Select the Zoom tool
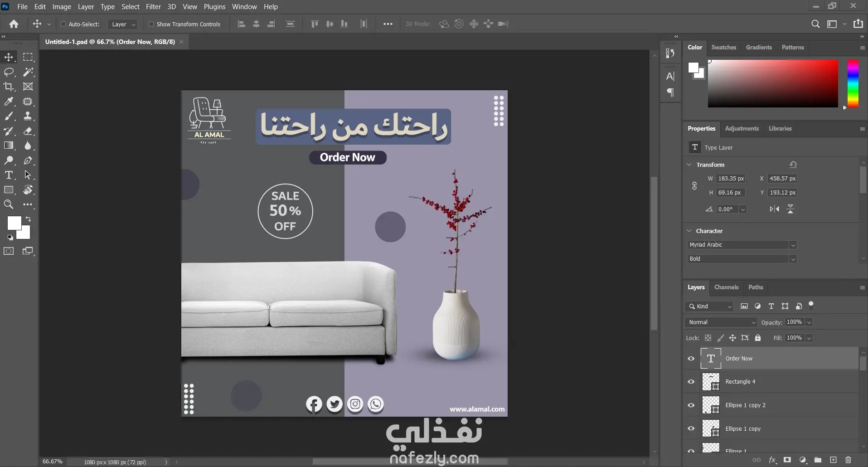 click(9, 204)
